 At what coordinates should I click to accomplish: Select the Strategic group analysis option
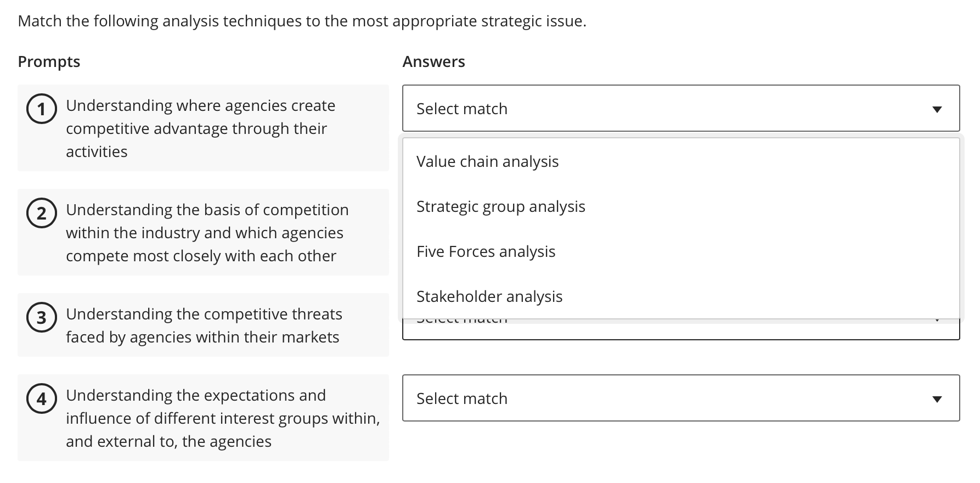500,206
